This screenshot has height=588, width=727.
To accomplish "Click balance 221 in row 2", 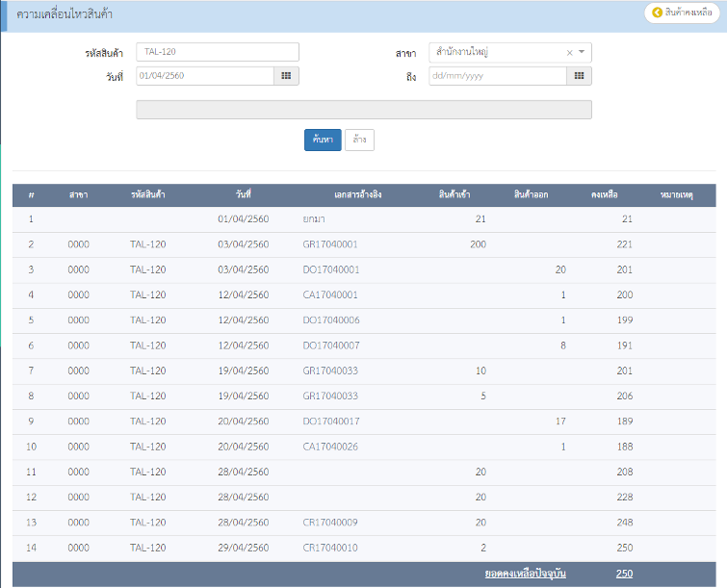I will click(624, 244).
